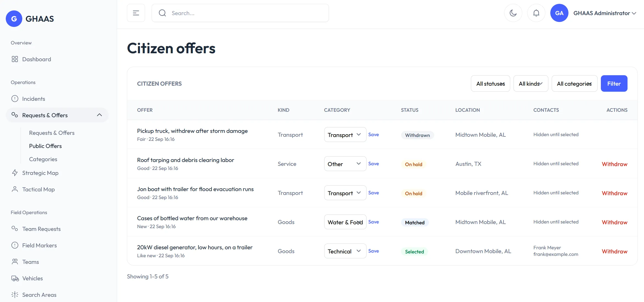
Task: Switch to dark mode via moon icon
Action: click(513, 13)
